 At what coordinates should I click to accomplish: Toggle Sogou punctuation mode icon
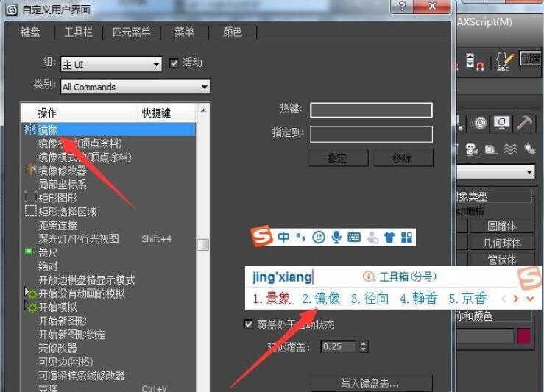(300, 237)
